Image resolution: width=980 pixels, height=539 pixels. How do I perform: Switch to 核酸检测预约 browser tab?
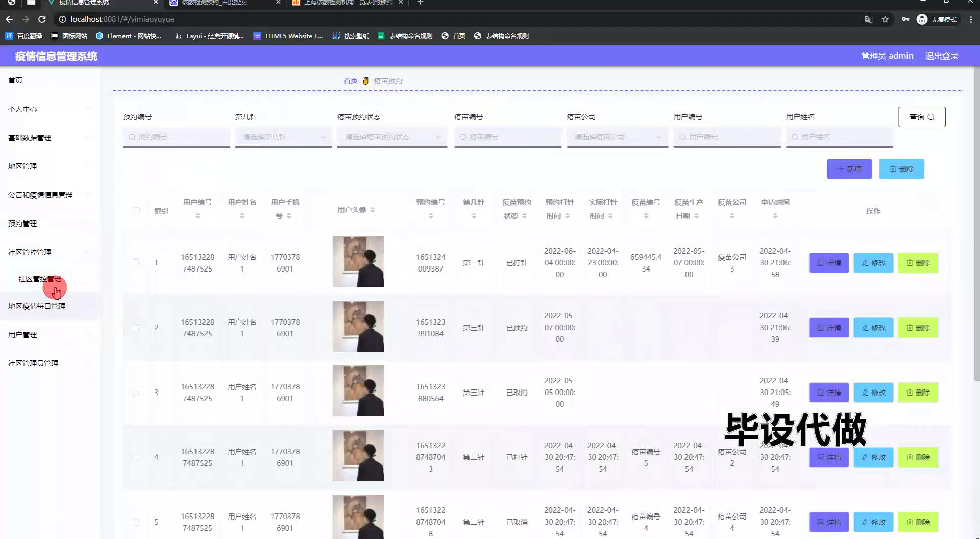[x=225, y=3]
